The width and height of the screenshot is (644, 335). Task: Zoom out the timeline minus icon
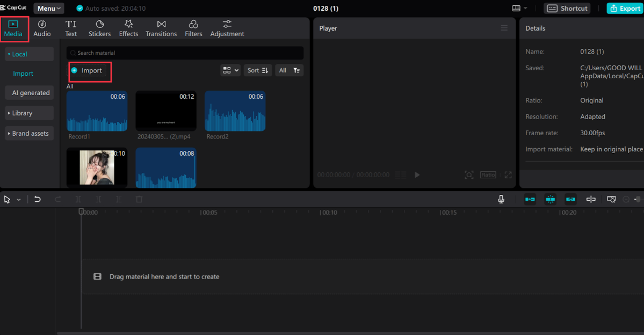(x=626, y=200)
